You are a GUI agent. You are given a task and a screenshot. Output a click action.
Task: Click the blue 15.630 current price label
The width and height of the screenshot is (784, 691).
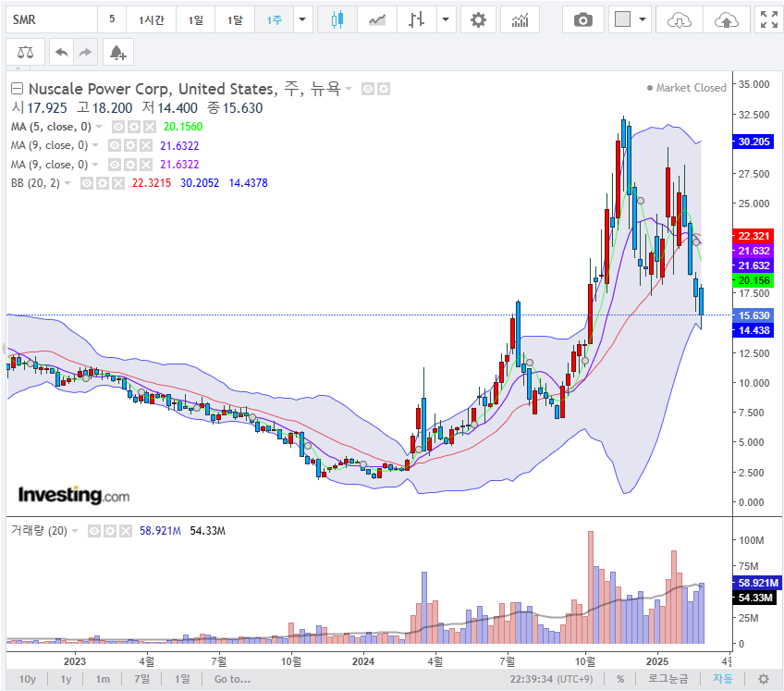[753, 315]
